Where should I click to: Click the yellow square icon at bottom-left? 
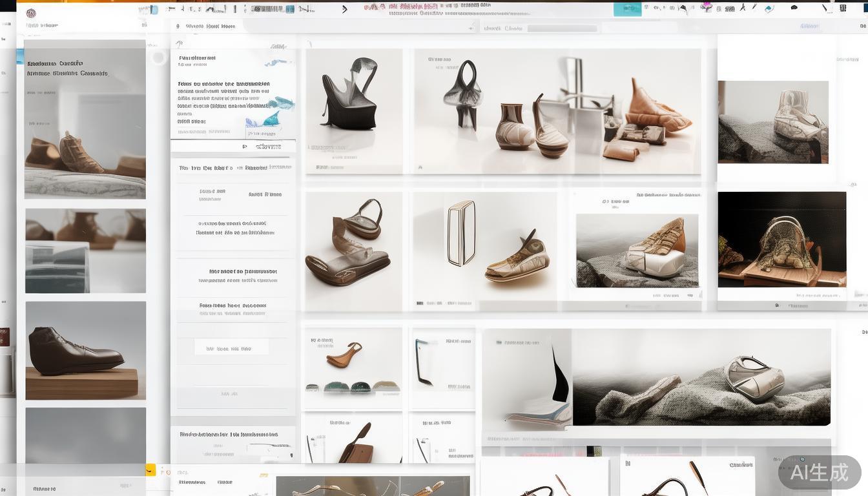pyautogui.click(x=150, y=470)
